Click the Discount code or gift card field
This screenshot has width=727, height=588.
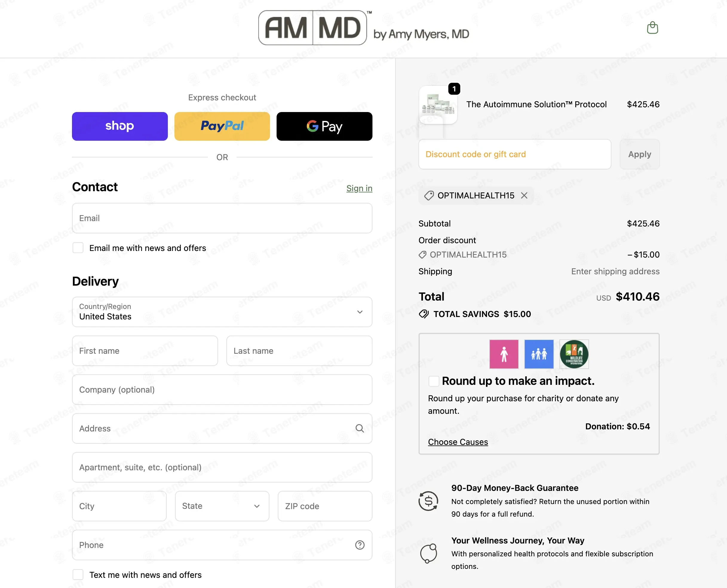pyautogui.click(x=515, y=154)
